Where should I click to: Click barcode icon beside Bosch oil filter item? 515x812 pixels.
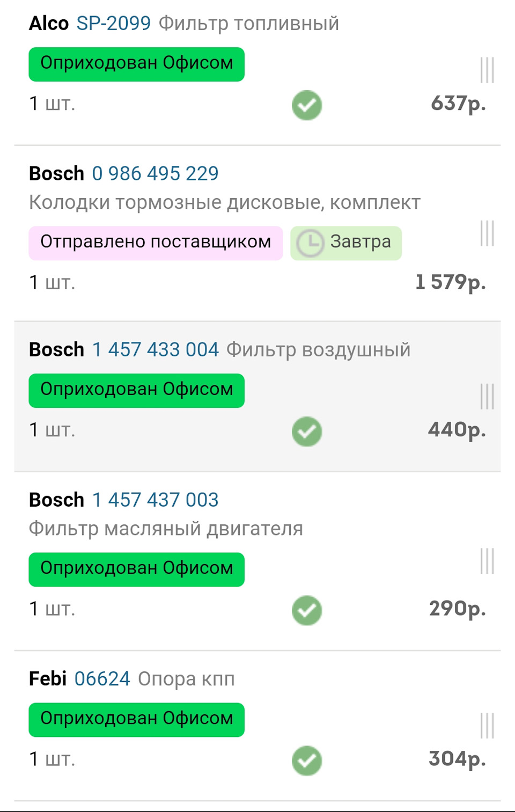487,561
